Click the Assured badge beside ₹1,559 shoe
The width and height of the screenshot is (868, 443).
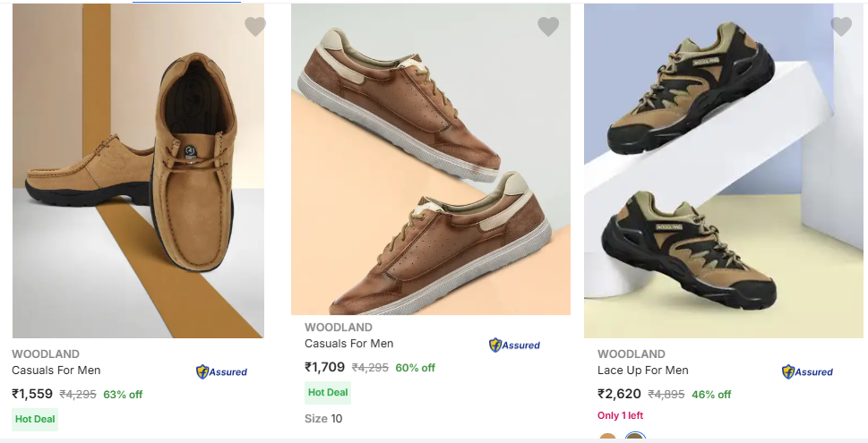[221, 371]
